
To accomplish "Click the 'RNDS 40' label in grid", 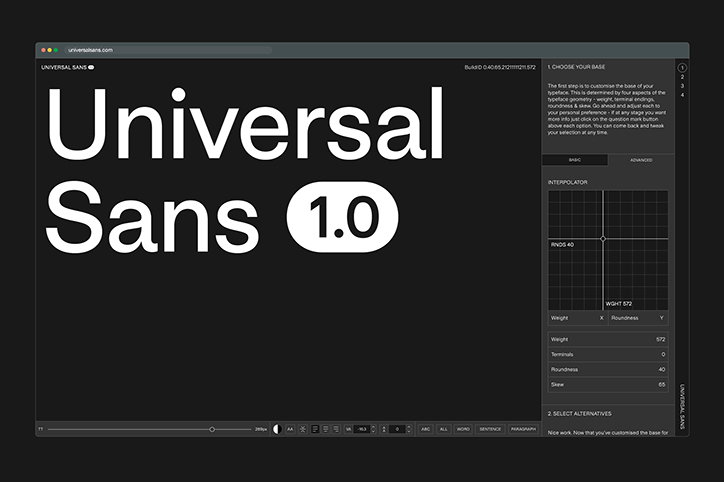I will [x=562, y=245].
